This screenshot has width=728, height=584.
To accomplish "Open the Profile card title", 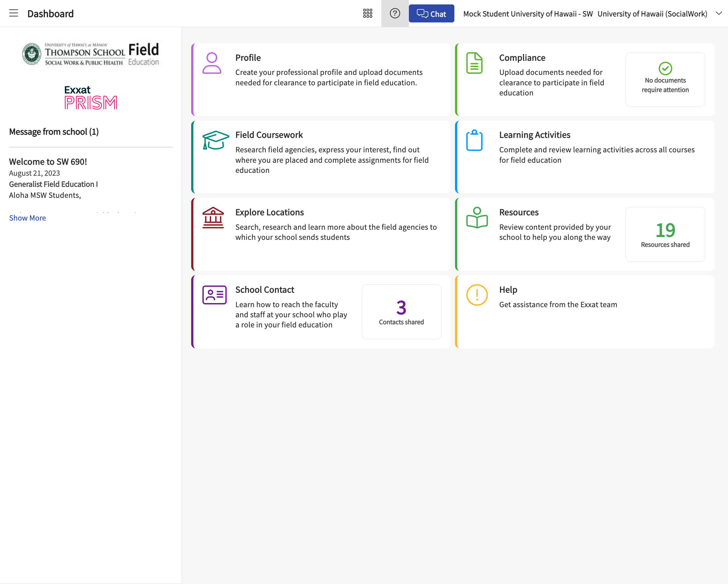I will 248,58.
